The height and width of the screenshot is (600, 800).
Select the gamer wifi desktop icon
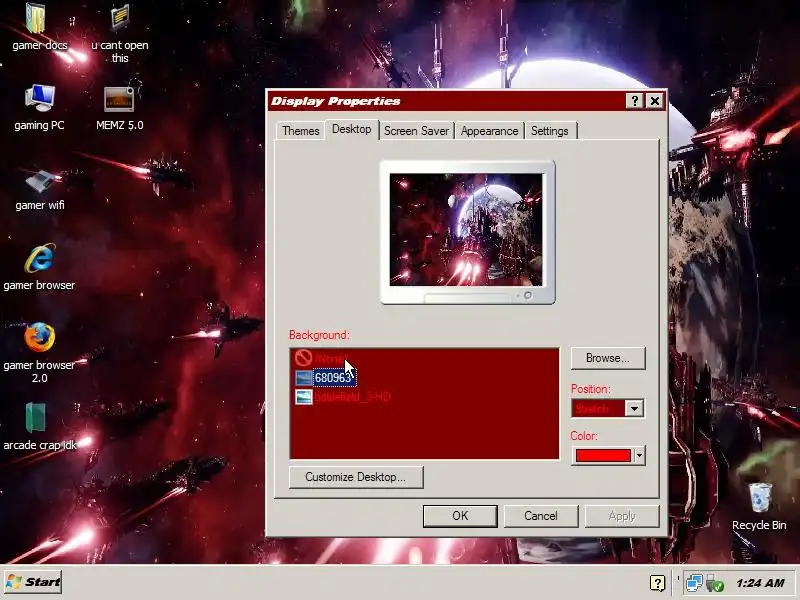pos(40,180)
